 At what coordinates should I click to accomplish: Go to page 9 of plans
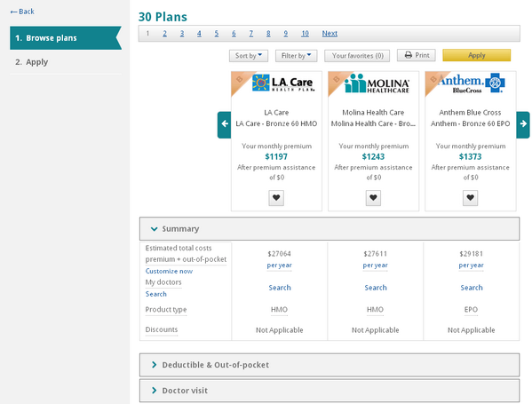coord(286,34)
